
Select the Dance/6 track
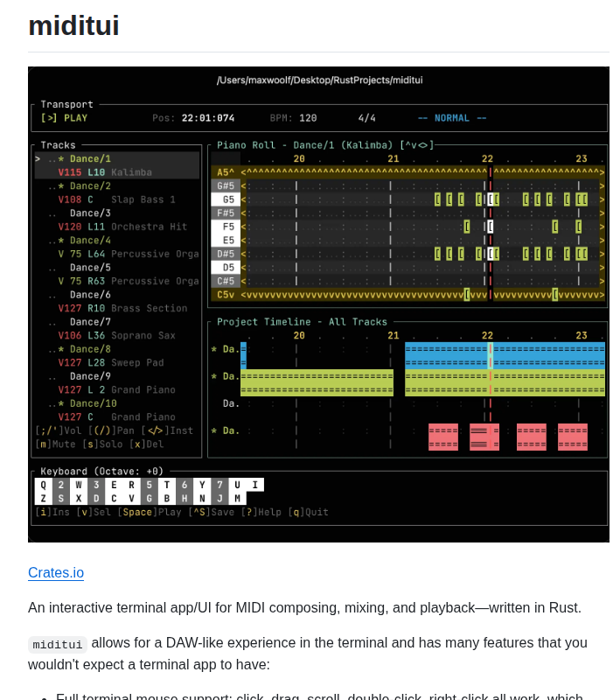90,295
